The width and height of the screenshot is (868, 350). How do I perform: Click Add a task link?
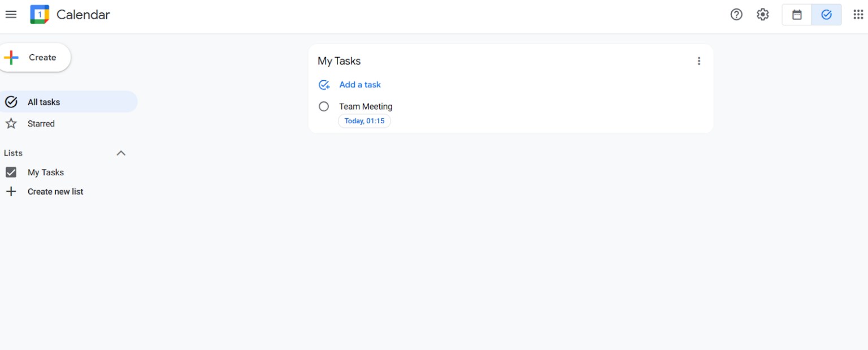point(360,84)
